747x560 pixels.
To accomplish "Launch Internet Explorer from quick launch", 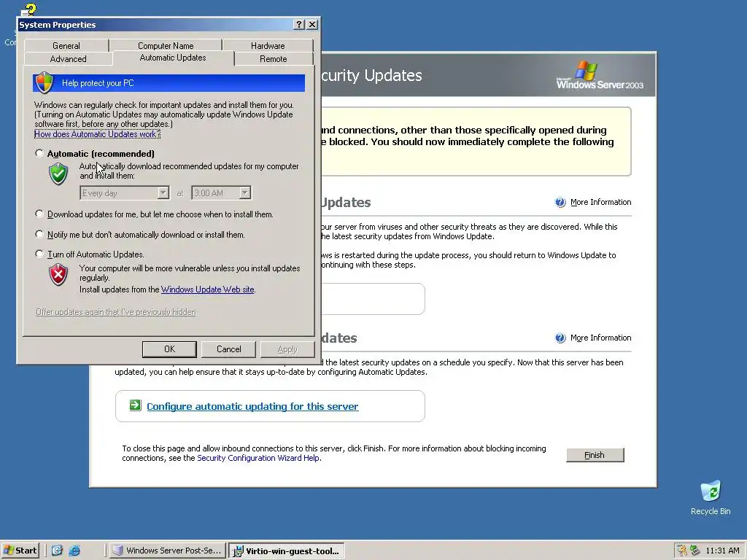I will 75,551.
